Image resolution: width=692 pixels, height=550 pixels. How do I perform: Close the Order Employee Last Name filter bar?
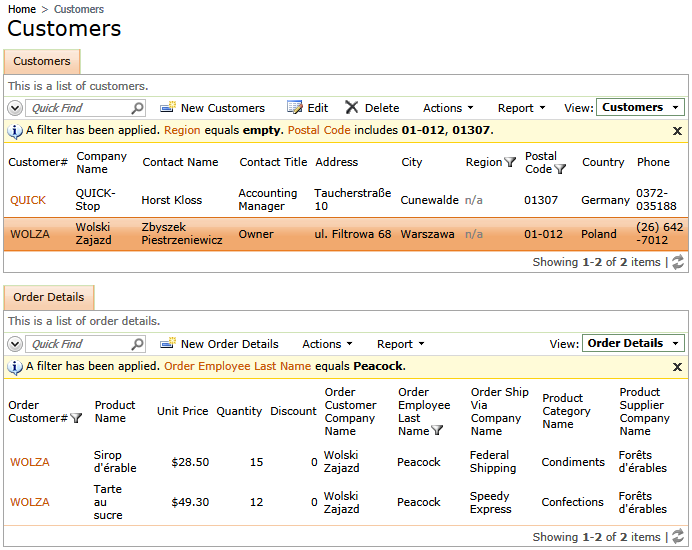[x=677, y=367]
